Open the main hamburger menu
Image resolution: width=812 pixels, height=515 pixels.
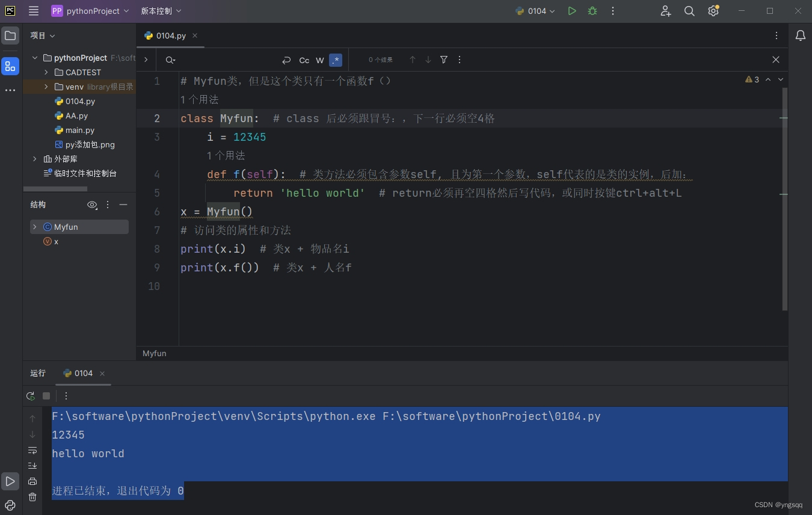click(x=34, y=11)
